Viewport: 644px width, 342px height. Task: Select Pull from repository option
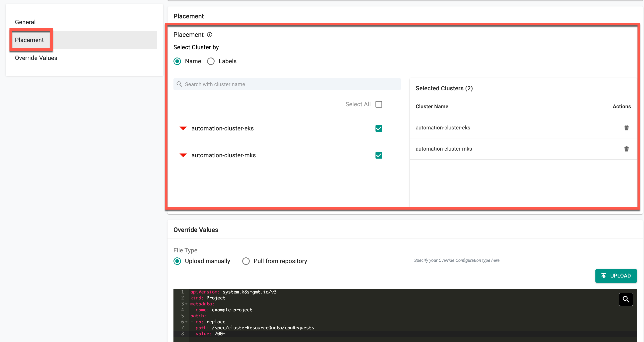click(246, 261)
